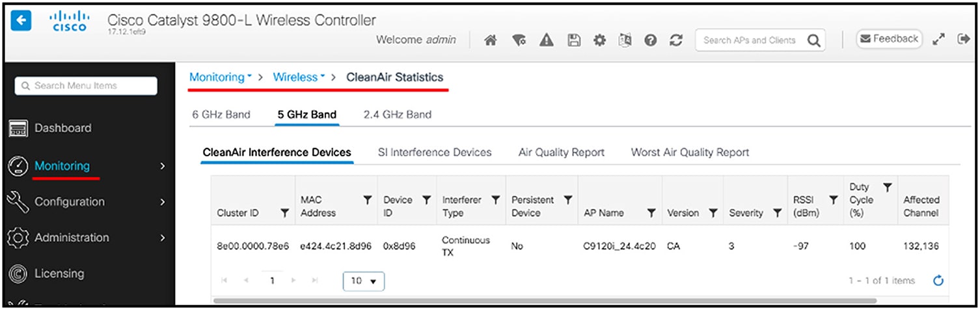
Task: Save configuration with floppy disk icon
Action: 574,40
